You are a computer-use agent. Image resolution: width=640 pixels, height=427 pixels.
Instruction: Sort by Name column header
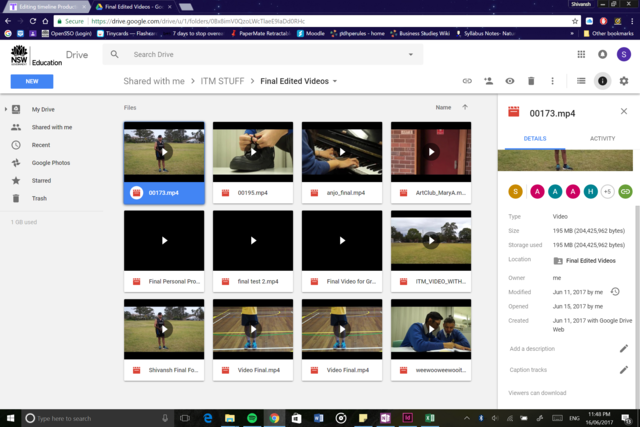443,107
